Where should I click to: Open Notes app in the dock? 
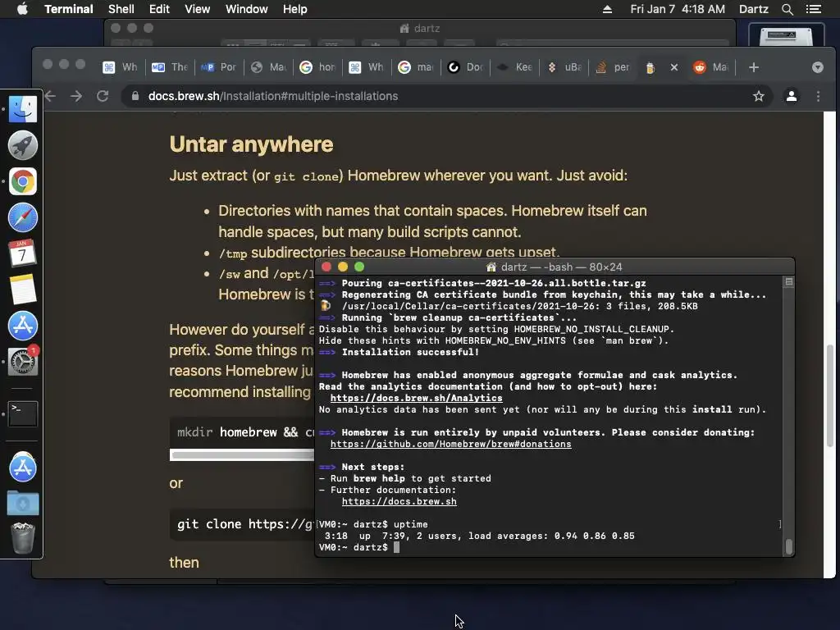coord(22,290)
